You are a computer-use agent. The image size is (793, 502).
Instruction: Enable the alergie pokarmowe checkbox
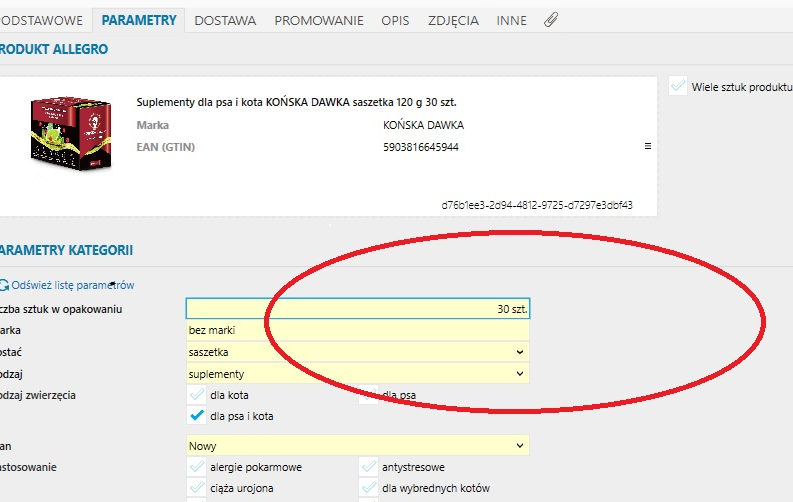coord(197,467)
